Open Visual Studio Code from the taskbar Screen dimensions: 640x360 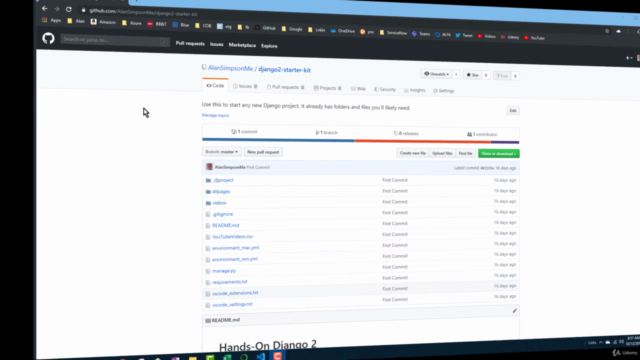pyautogui.click(x=260, y=356)
